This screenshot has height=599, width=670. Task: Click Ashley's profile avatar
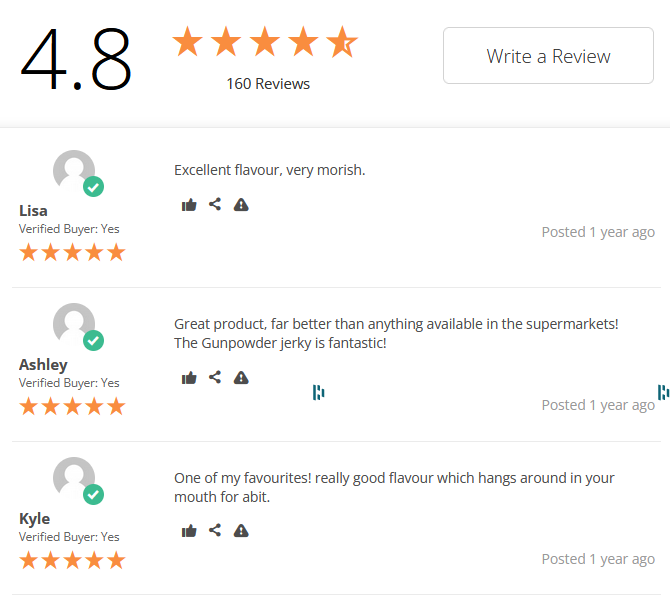click(x=74, y=324)
